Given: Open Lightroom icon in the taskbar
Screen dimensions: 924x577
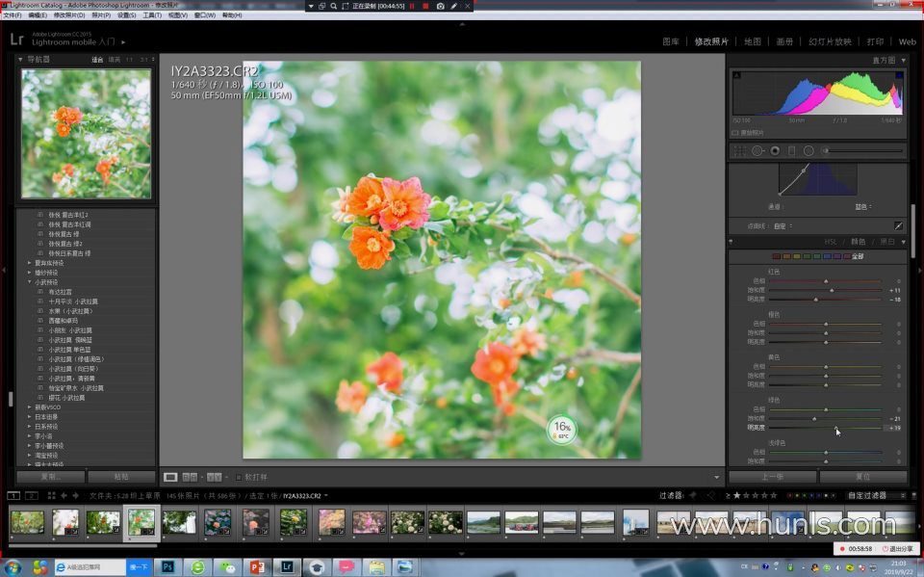Looking at the screenshot, I should [x=287, y=567].
